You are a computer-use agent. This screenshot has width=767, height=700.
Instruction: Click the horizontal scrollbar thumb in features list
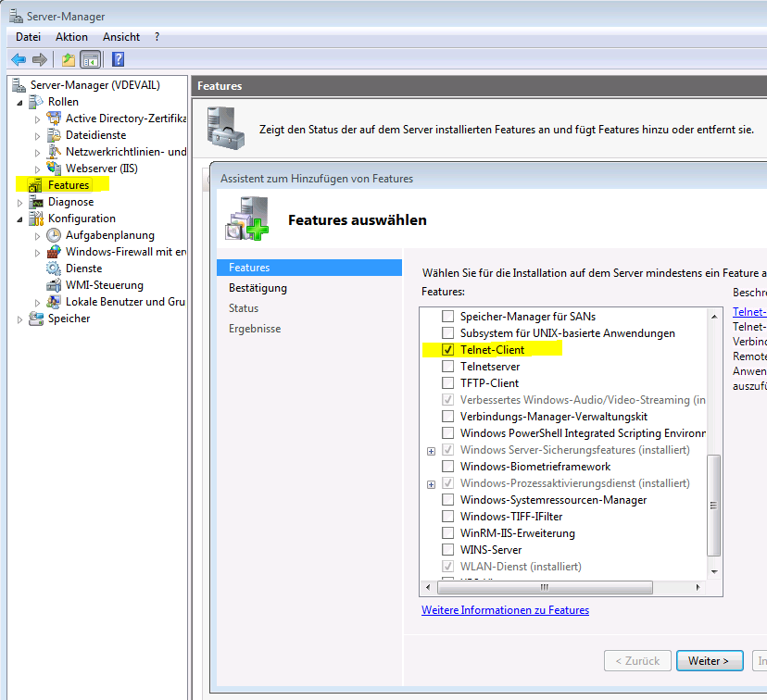click(545, 587)
